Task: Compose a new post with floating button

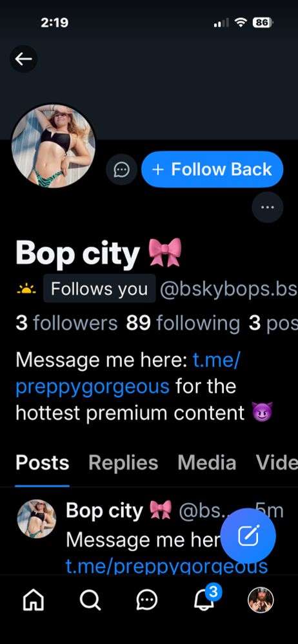Action: click(248, 536)
